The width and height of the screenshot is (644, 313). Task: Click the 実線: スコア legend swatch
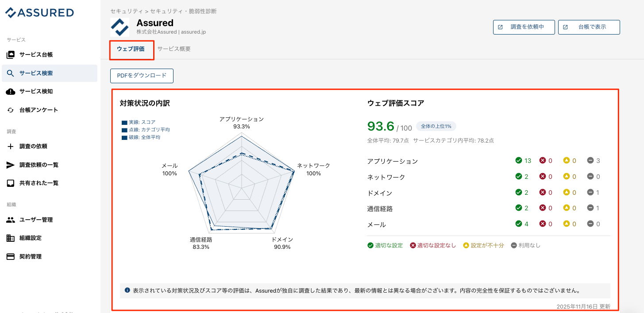(x=124, y=122)
